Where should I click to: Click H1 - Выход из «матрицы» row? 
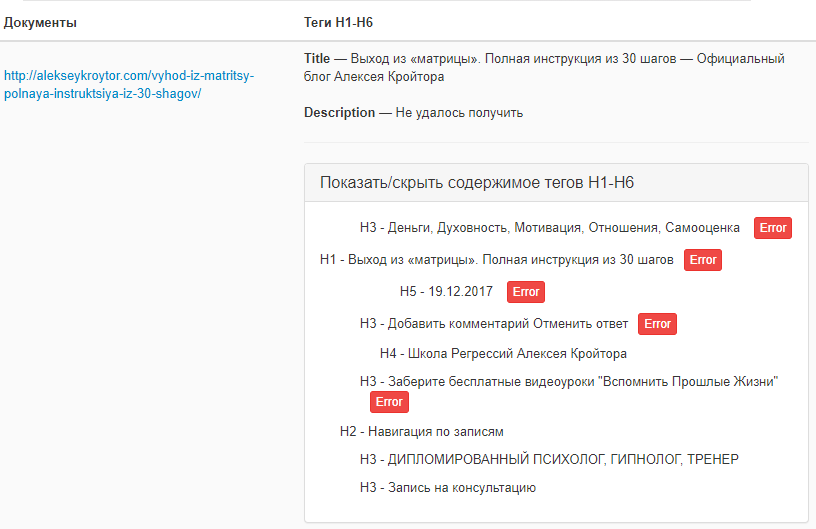[496, 260]
